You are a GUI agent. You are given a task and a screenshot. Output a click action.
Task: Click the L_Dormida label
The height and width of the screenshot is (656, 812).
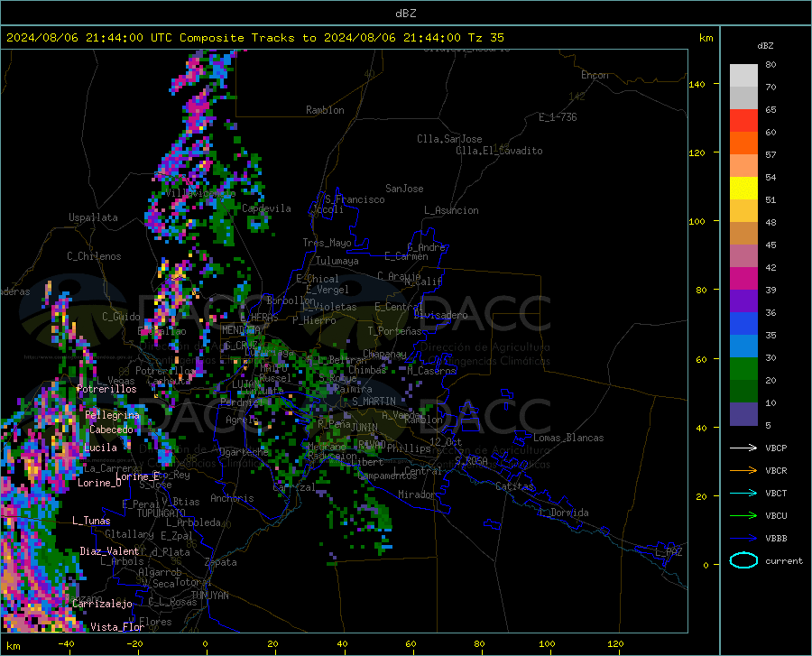pos(563,513)
